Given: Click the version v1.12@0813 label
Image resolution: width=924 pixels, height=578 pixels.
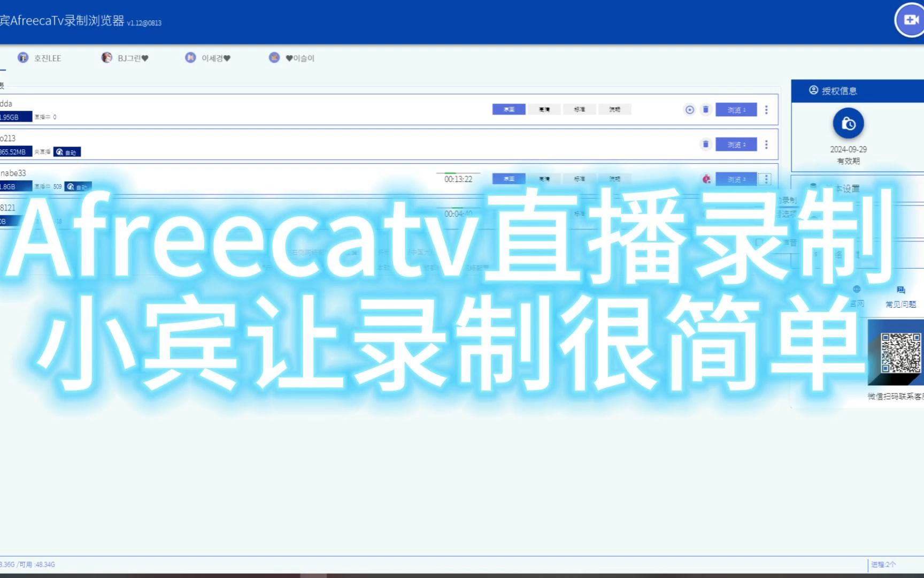Looking at the screenshot, I should click(144, 23).
